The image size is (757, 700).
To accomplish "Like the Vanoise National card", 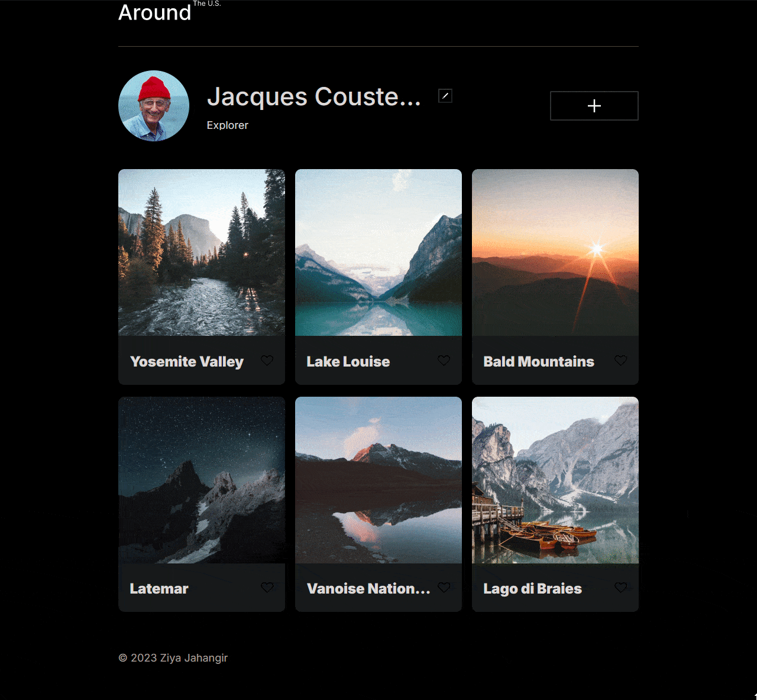I will [444, 588].
